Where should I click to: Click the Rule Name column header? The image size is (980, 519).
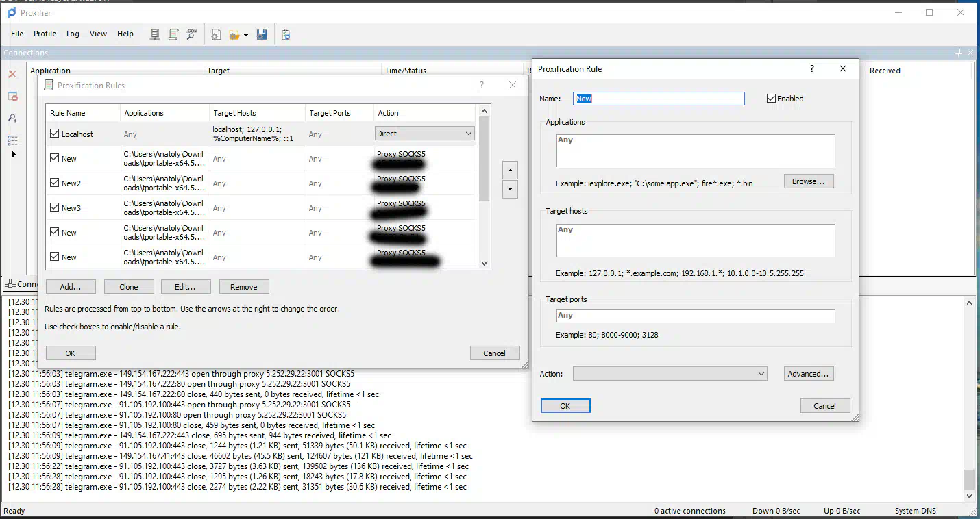[83, 113]
